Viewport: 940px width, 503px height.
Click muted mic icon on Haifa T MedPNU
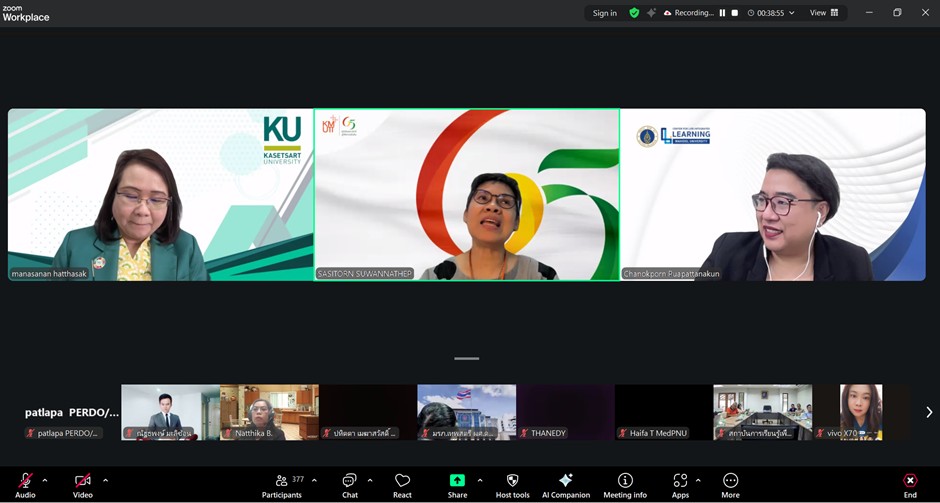[x=623, y=433]
